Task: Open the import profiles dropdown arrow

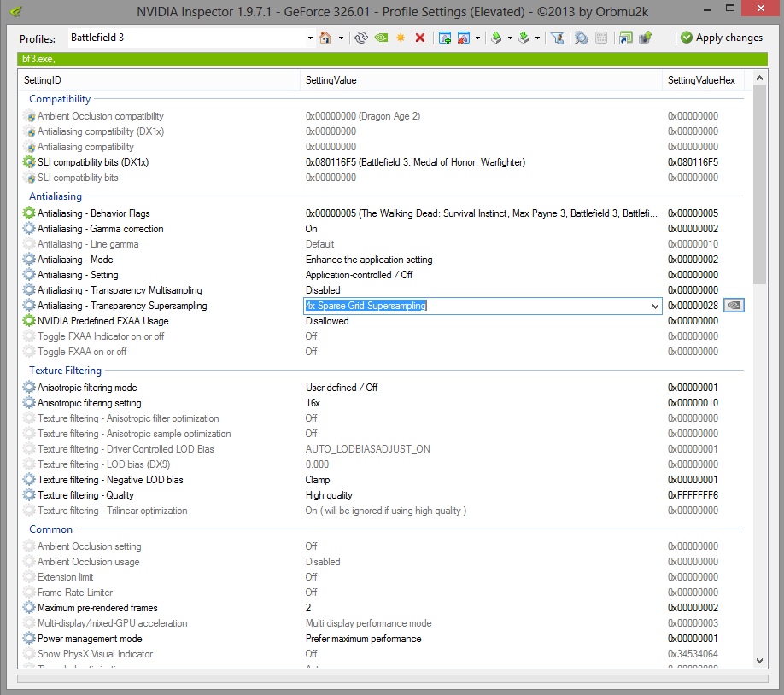Action: click(x=537, y=38)
